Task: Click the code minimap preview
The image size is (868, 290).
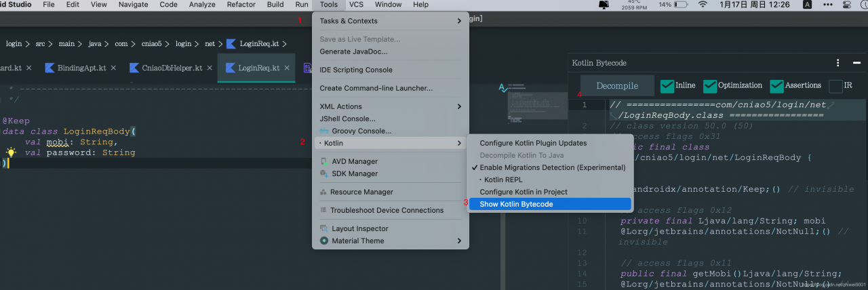Action: [534, 109]
